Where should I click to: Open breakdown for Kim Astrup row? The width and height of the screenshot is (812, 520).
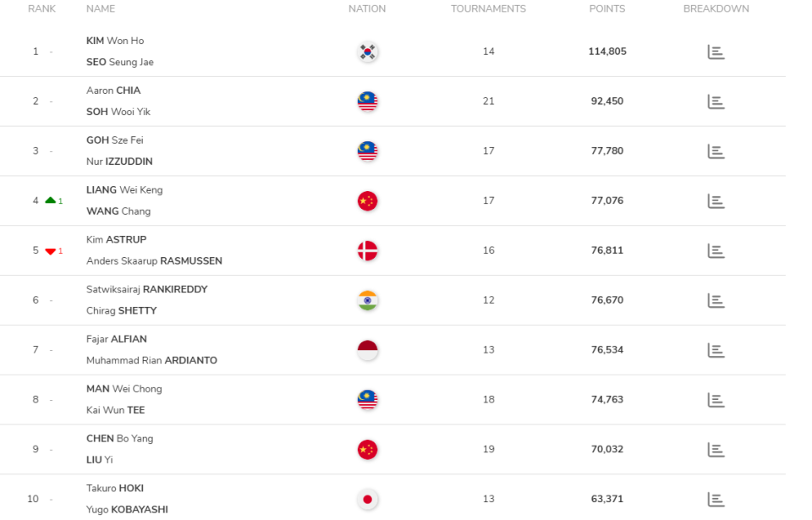[716, 251]
